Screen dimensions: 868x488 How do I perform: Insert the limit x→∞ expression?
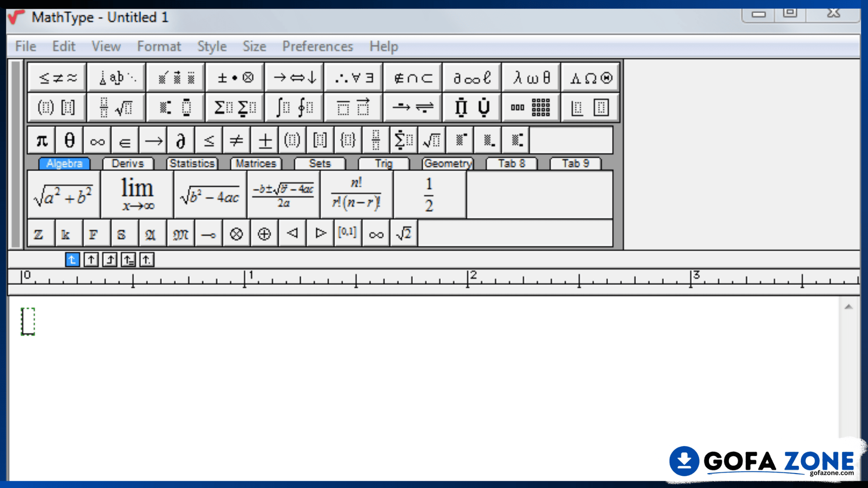pos(137,195)
